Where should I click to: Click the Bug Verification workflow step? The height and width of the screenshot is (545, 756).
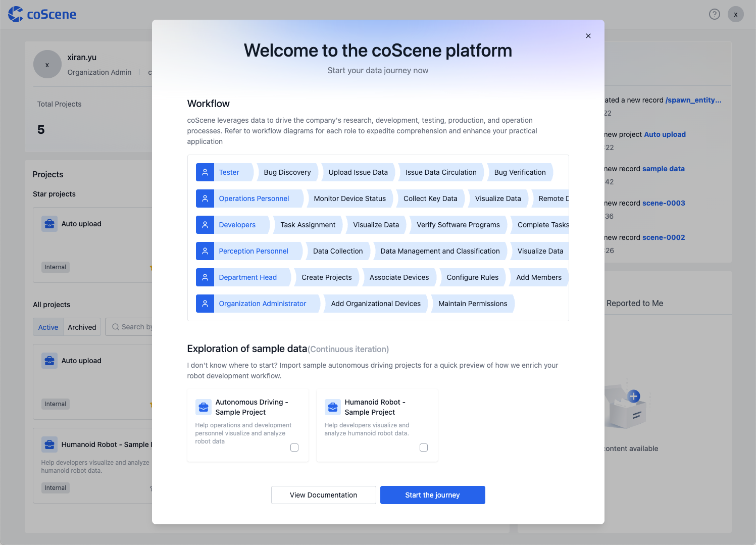click(x=520, y=172)
